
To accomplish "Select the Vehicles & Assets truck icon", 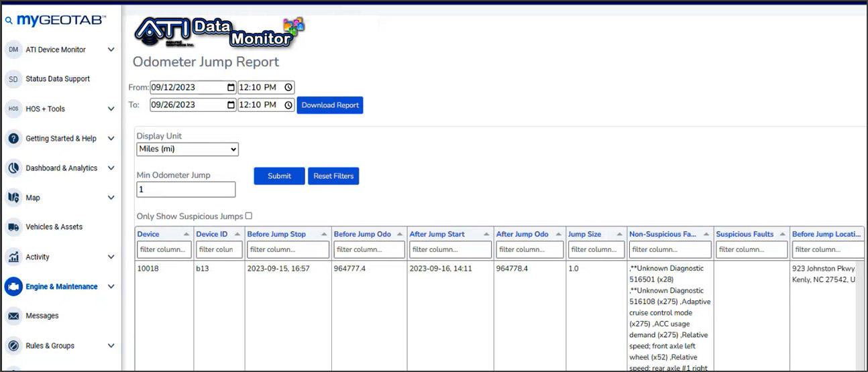I will tap(13, 227).
